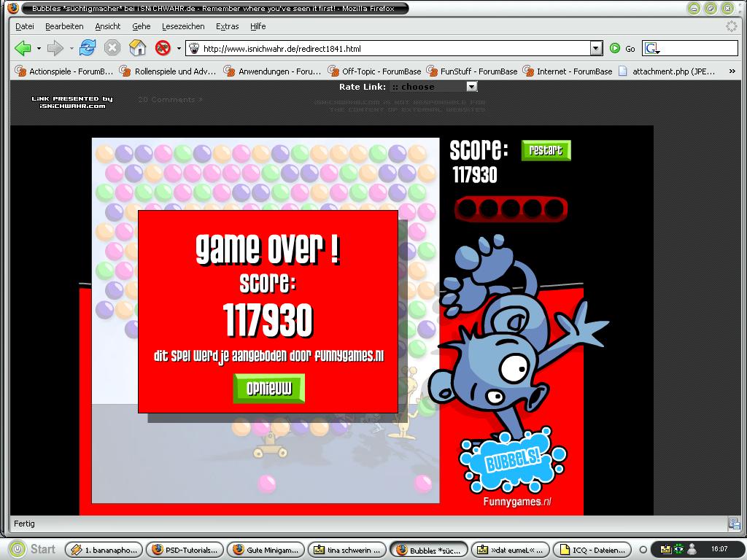Open the 20 Comments link

(x=170, y=99)
